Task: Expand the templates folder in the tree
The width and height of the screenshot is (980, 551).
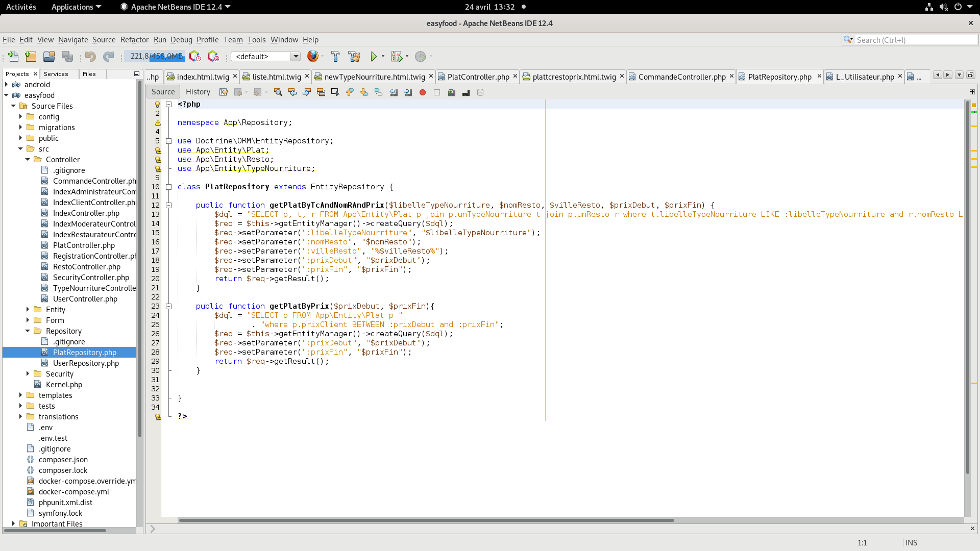Action: pos(20,395)
